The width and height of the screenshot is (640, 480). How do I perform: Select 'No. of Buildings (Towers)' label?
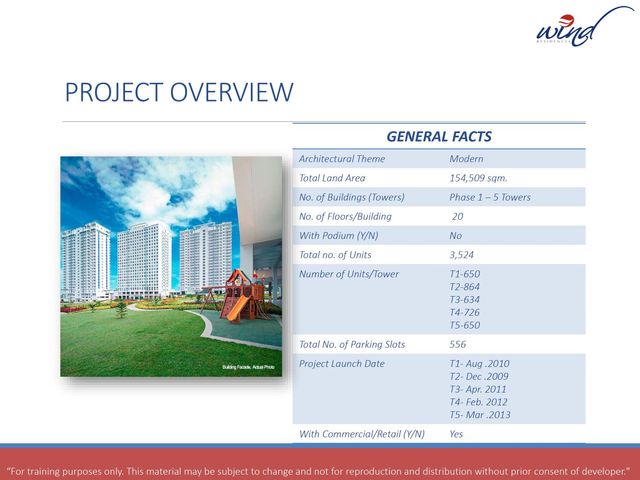coord(351,197)
